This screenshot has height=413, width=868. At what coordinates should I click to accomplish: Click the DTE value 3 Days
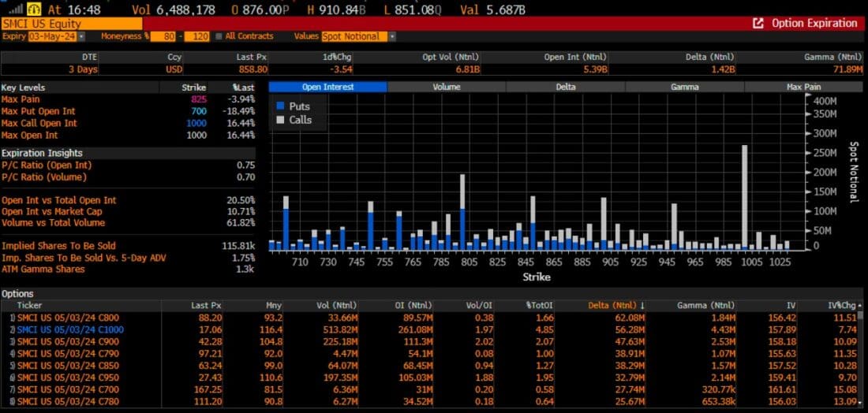(x=83, y=69)
